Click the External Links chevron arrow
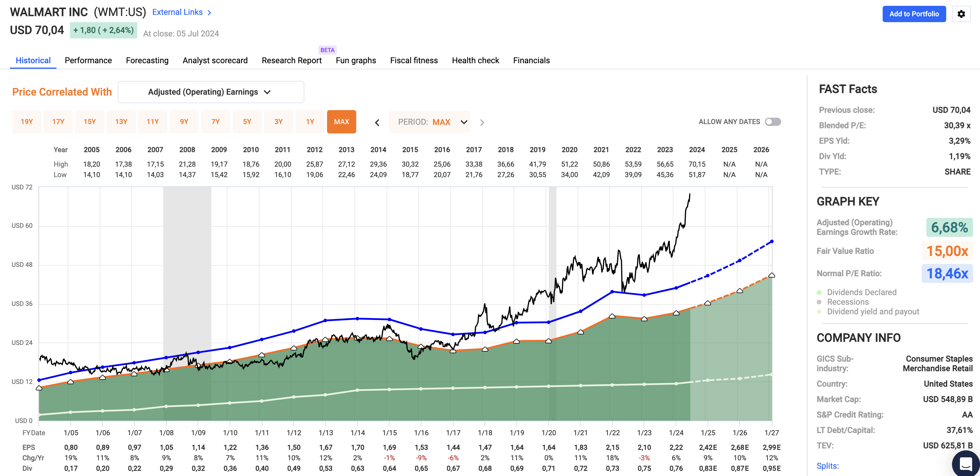Screen dimensions: 980x476 pos(209,13)
